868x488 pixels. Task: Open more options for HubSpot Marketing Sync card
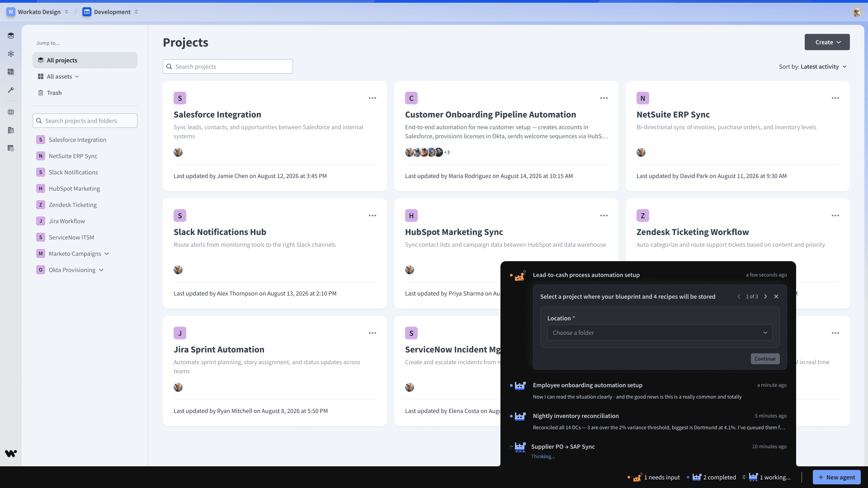click(604, 216)
